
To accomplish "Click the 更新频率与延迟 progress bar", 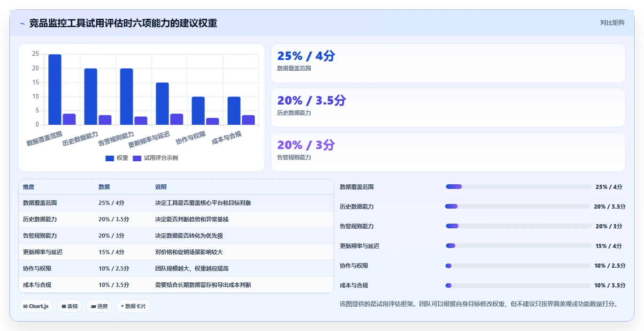I will [x=519, y=246].
